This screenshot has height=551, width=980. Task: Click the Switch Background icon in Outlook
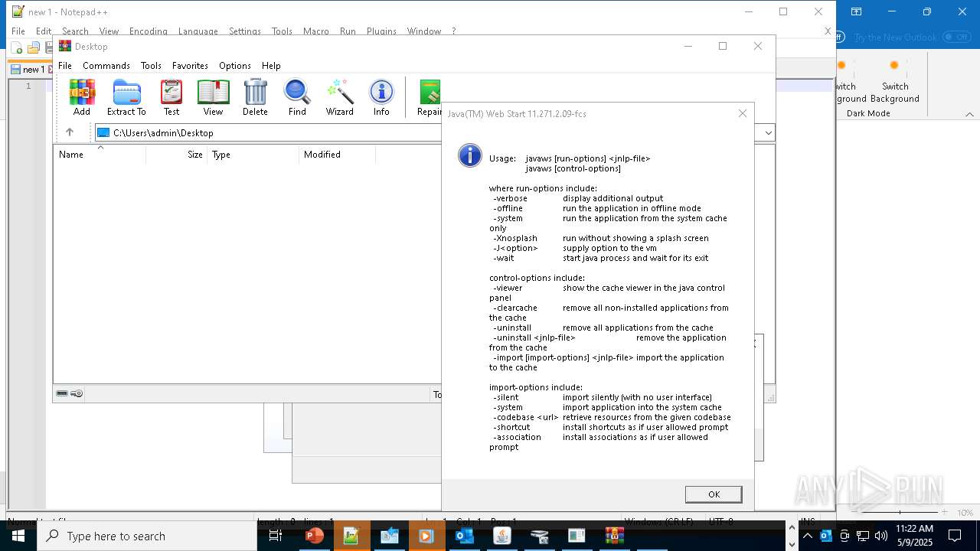pos(893,66)
